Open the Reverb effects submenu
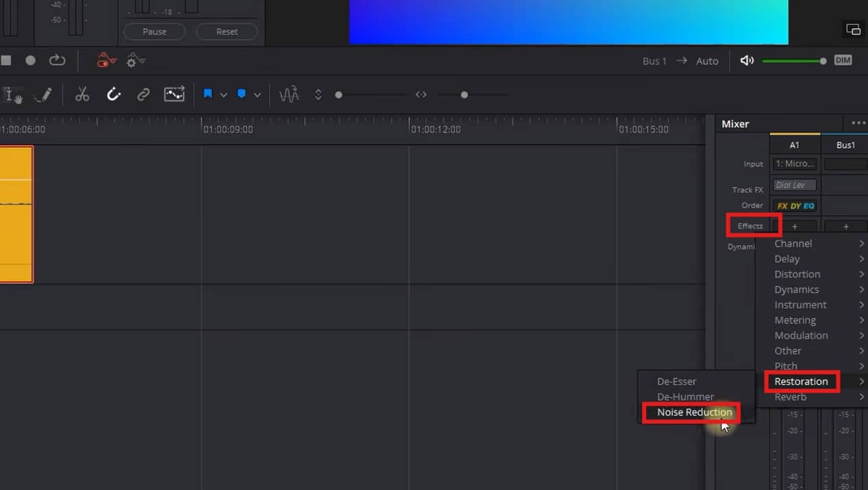 [812, 396]
